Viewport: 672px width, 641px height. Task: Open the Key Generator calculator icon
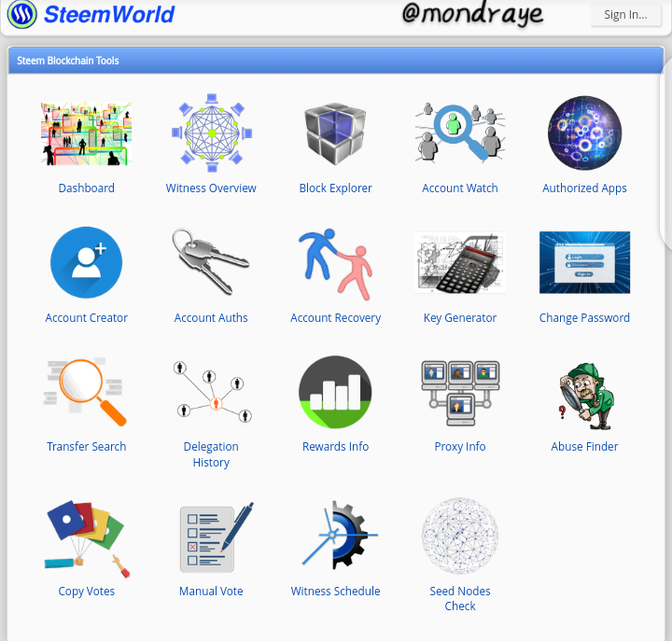point(460,262)
